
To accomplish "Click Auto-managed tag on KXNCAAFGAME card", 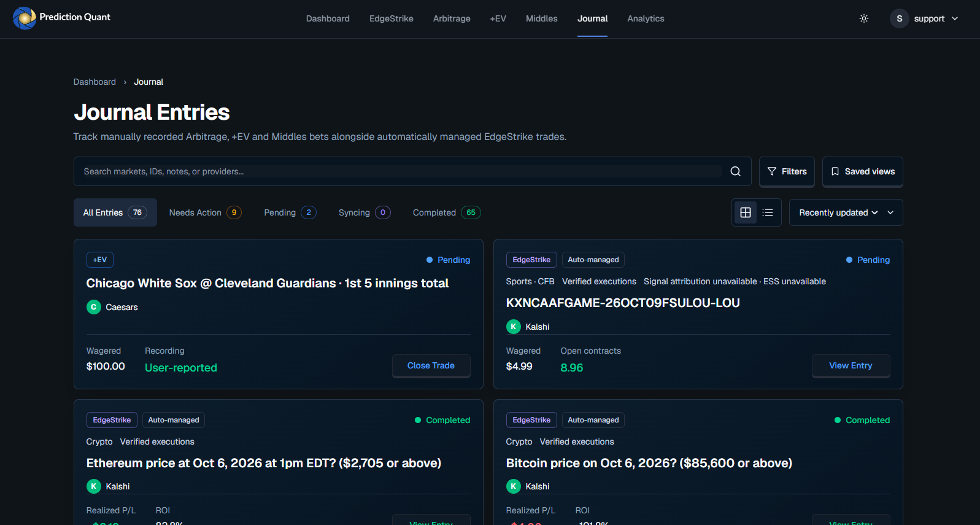I will pyautogui.click(x=593, y=260).
